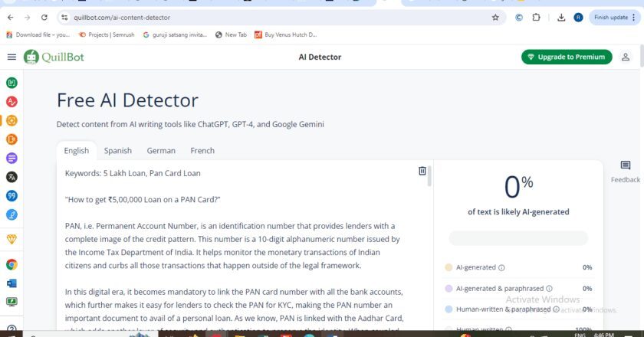Open the Feedback panel icon
This screenshot has width=644, height=337.
click(x=625, y=165)
